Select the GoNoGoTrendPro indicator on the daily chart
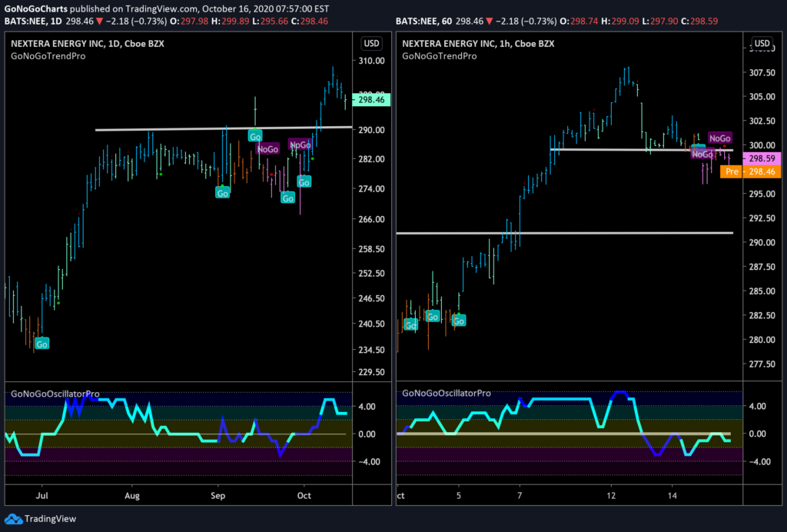787x532 pixels. (48, 56)
